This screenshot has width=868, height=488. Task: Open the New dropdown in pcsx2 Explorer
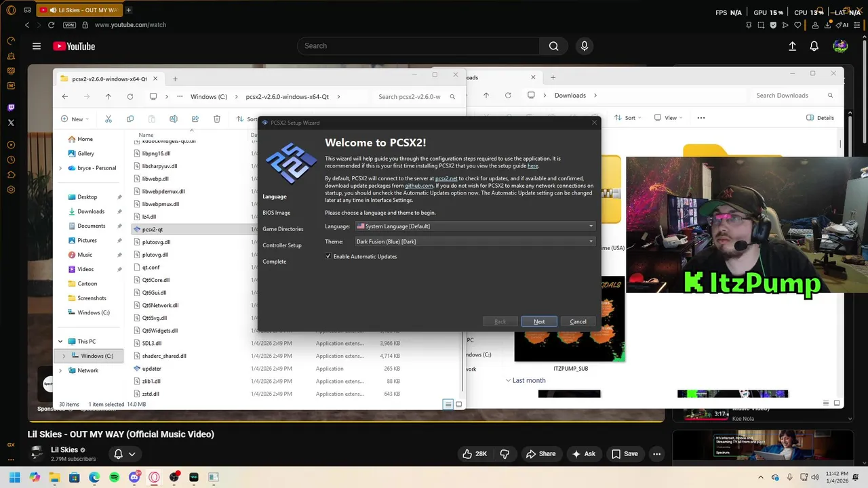coord(74,119)
